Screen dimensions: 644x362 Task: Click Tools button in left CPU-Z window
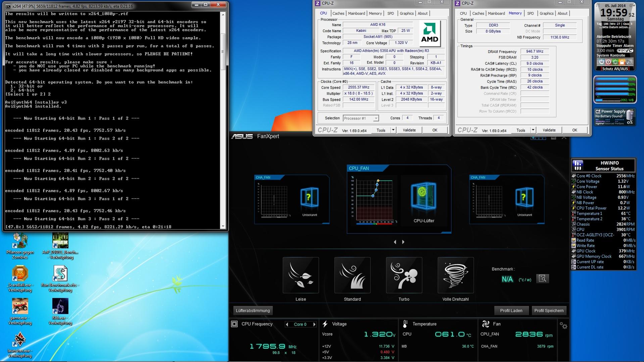pos(381,130)
